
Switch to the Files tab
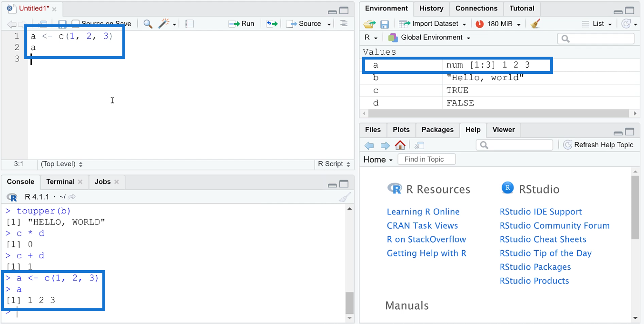373,130
